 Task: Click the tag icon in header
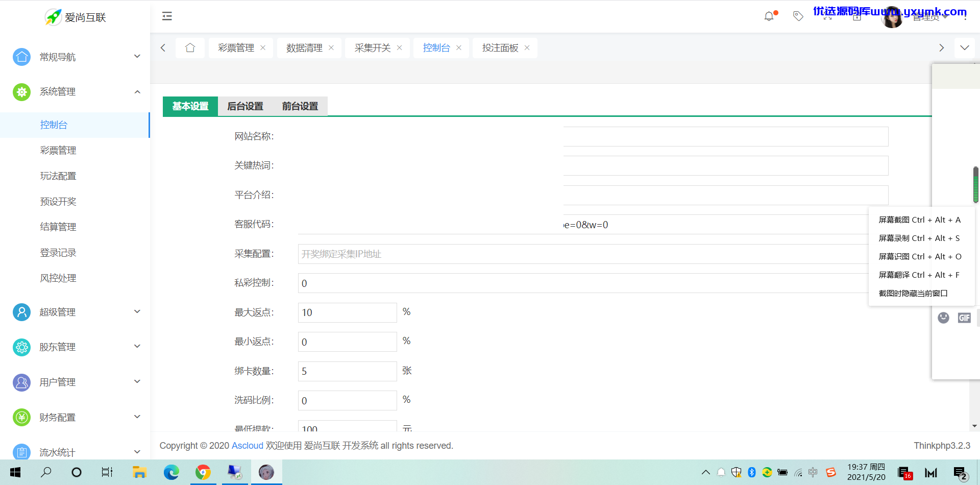click(798, 16)
